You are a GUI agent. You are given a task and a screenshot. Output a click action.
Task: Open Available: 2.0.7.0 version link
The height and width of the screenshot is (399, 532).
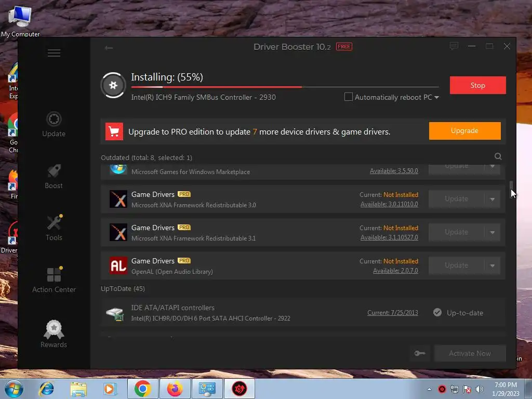coord(395,271)
